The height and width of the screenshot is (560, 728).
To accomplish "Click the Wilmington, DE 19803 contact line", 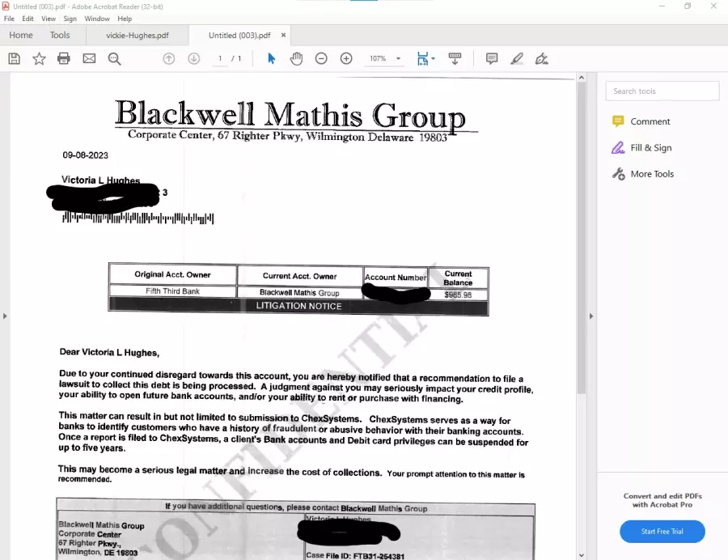I will [98, 552].
